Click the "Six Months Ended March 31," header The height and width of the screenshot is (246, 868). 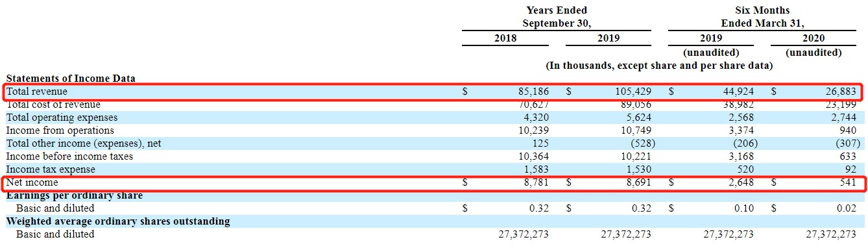[762, 17]
